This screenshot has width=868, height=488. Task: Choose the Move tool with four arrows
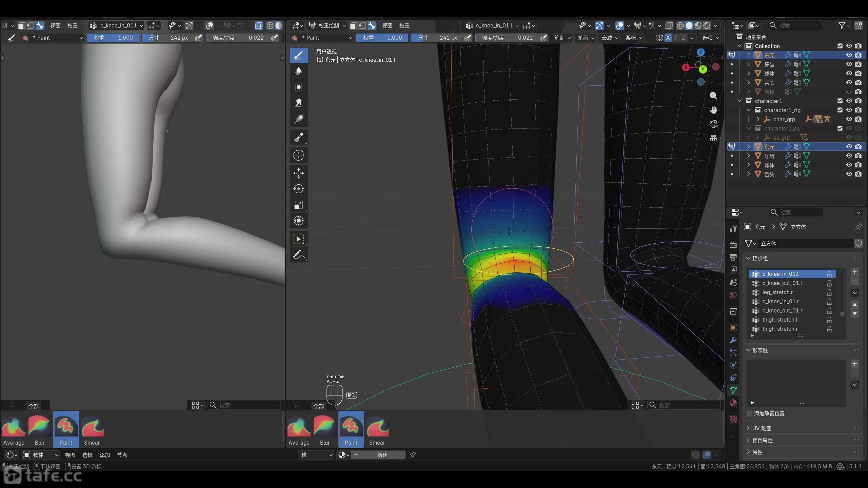point(299,173)
